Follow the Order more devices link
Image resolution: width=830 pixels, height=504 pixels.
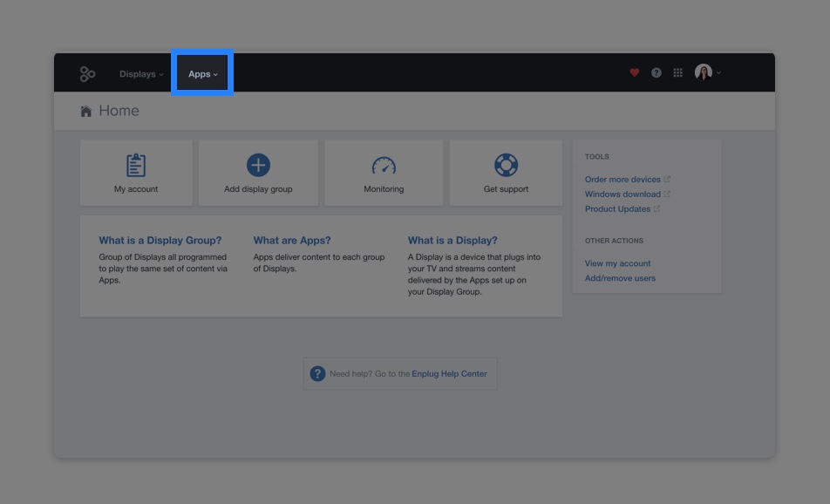click(622, 180)
